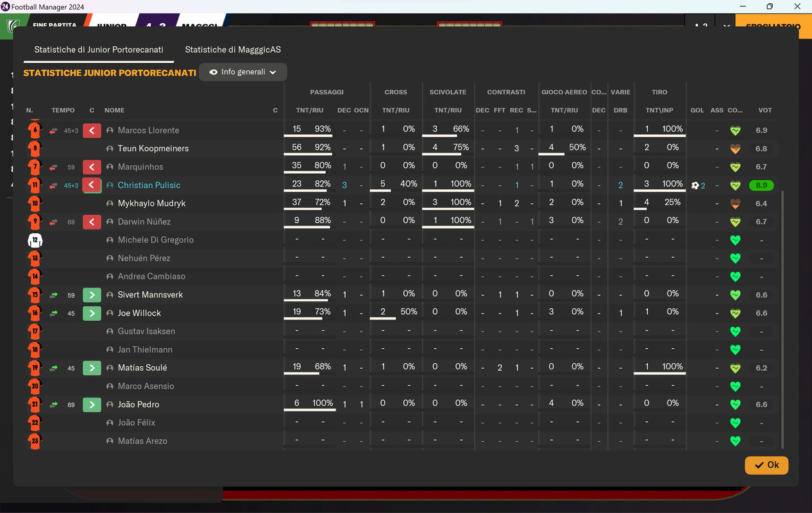Sort players by NOME column header
Screen dimensions: 812x513
click(x=114, y=110)
